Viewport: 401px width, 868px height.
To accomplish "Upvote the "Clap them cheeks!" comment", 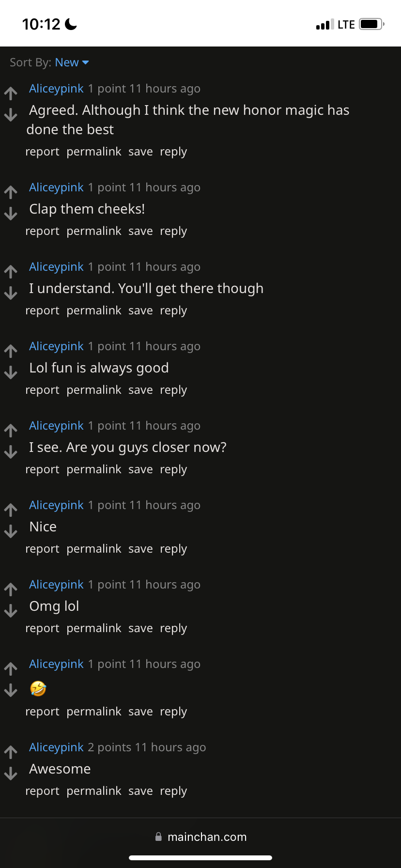I will (x=11, y=192).
